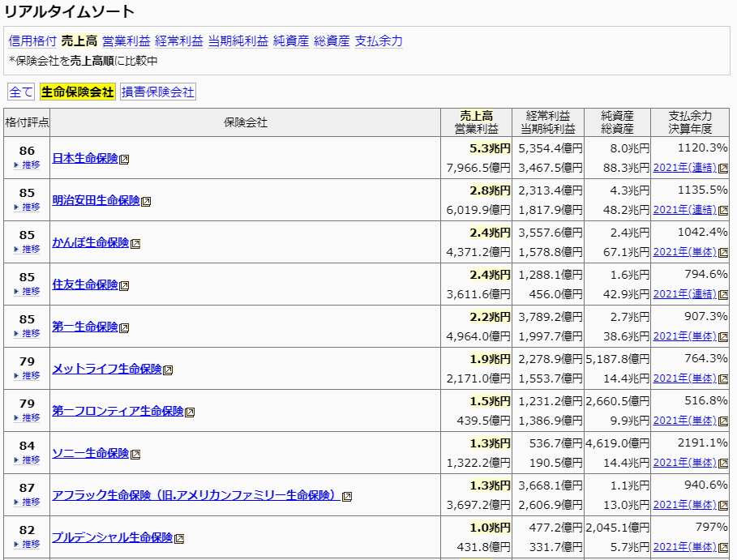
Task: Select the 生命保険会社 filter
Action: point(78,92)
